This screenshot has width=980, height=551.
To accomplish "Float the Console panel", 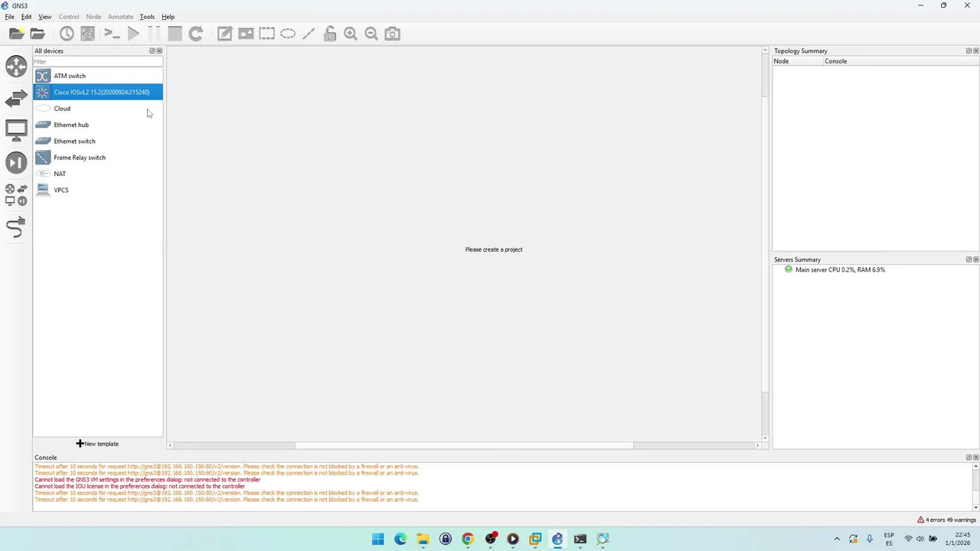I will click(969, 458).
